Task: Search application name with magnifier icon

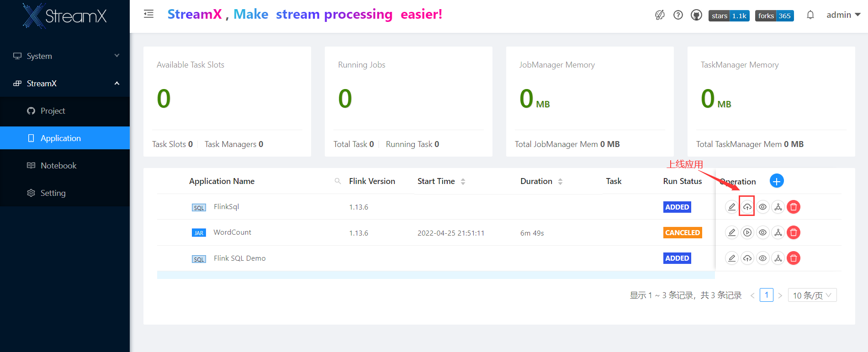Action: (x=338, y=181)
